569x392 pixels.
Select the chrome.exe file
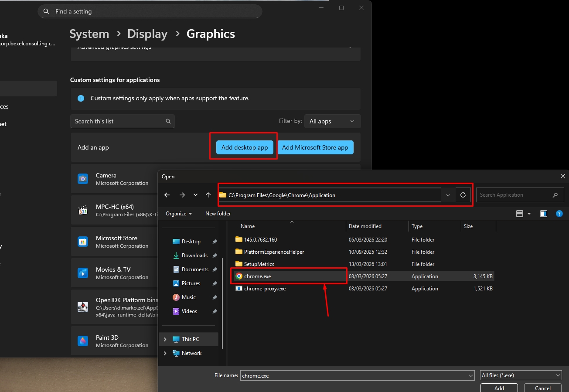[x=257, y=276]
